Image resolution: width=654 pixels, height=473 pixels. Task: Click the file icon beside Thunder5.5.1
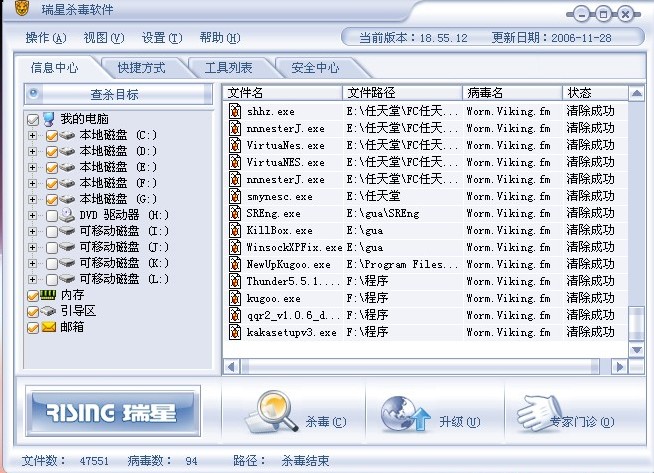pos(235,281)
